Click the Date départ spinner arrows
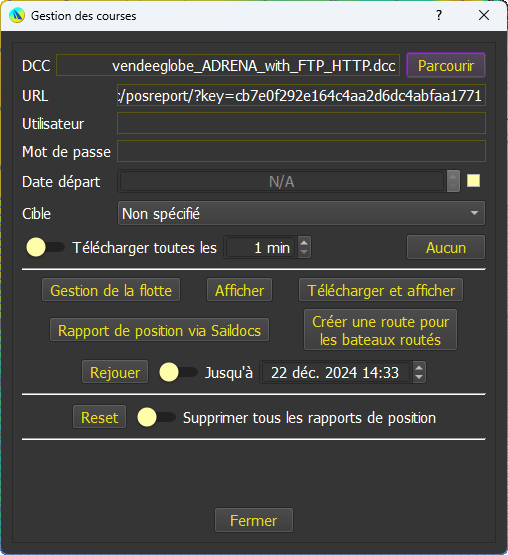The height and width of the screenshot is (555, 508). pos(453,181)
